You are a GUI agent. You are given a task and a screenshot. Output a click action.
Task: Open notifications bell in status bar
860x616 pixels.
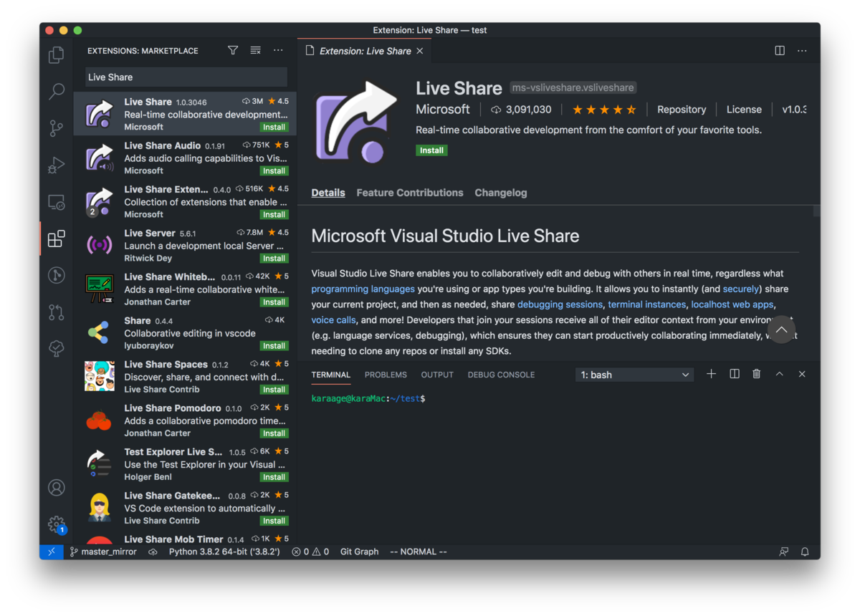pyautogui.click(x=805, y=552)
